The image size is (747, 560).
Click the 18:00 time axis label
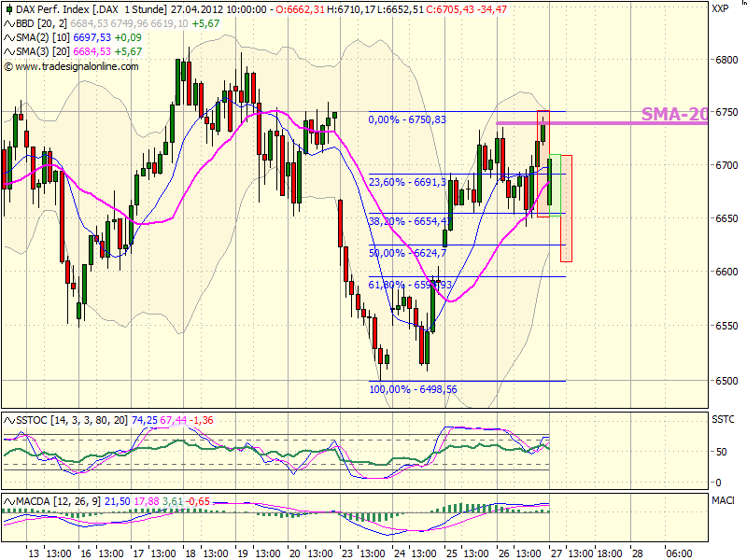click(610, 553)
